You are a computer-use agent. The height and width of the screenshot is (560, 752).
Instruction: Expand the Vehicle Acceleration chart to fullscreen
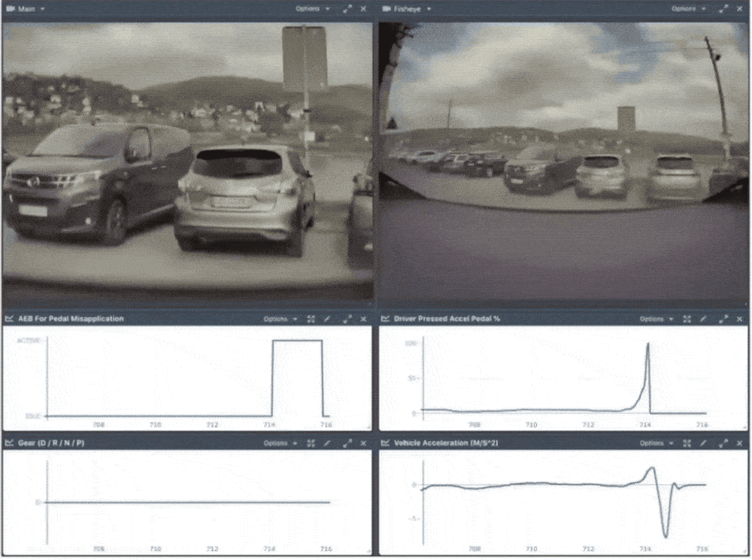pyautogui.click(x=723, y=443)
